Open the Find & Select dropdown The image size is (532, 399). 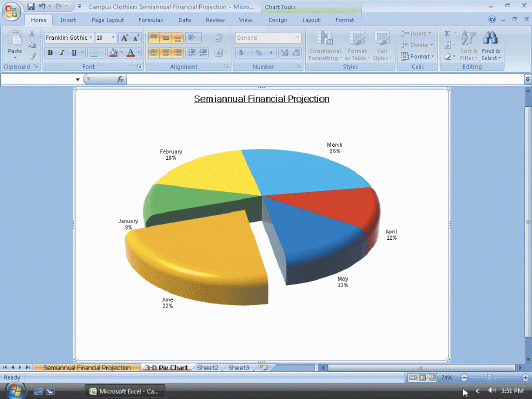[x=491, y=55]
